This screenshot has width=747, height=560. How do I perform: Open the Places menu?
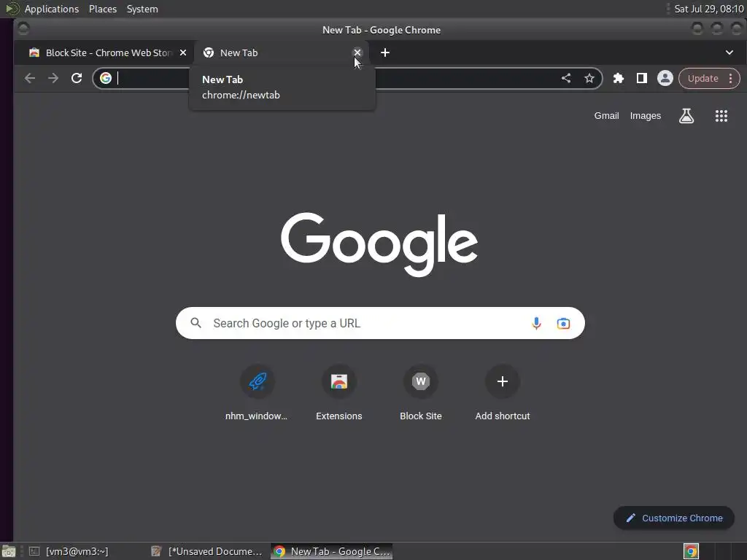[x=102, y=9]
